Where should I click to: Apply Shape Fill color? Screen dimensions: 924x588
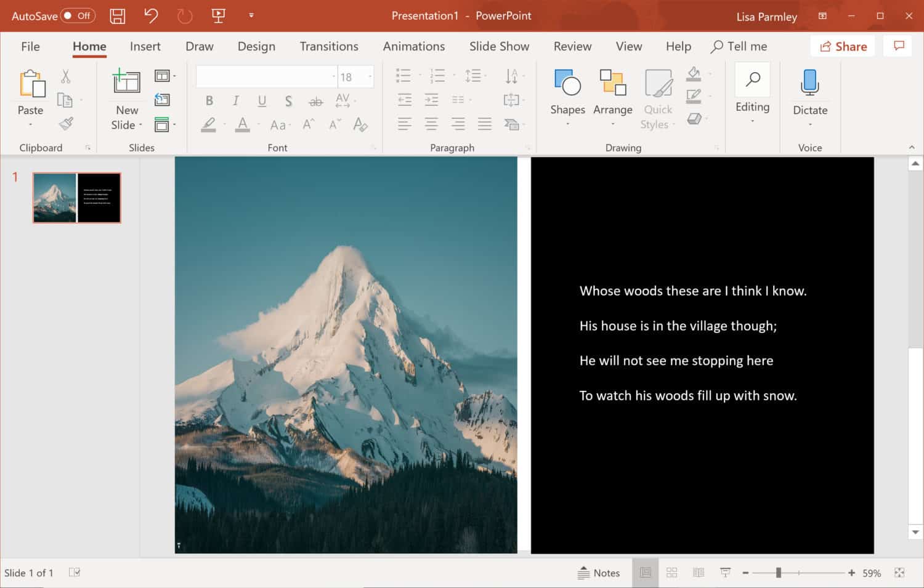[x=694, y=75]
